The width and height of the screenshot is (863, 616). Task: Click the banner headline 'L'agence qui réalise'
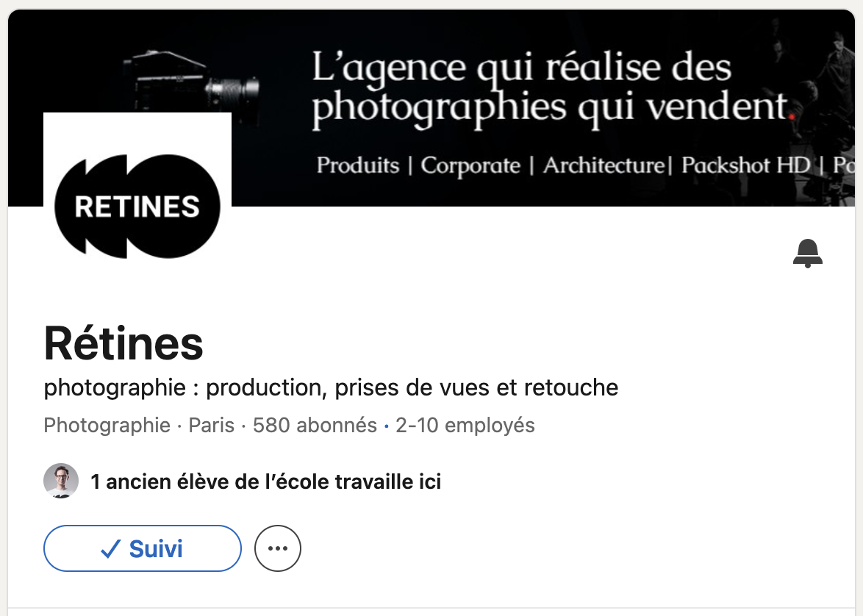tap(522, 68)
